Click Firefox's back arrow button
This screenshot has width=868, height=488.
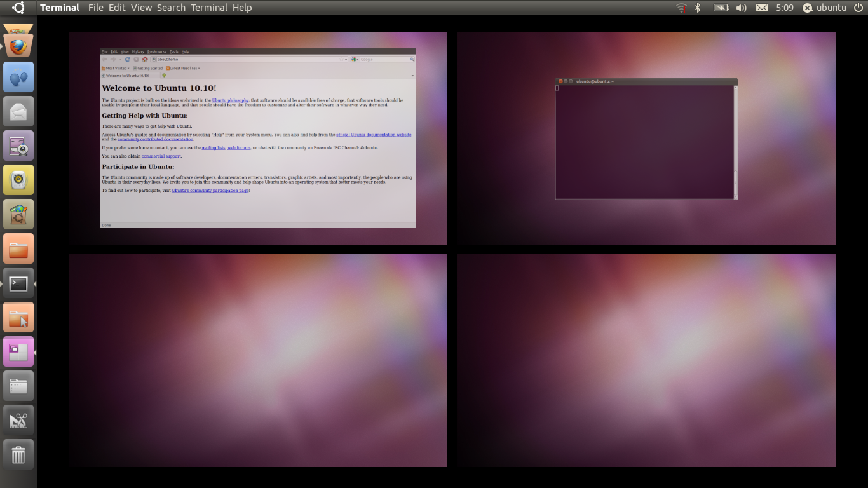pyautogui.click(x=104, y=59)
